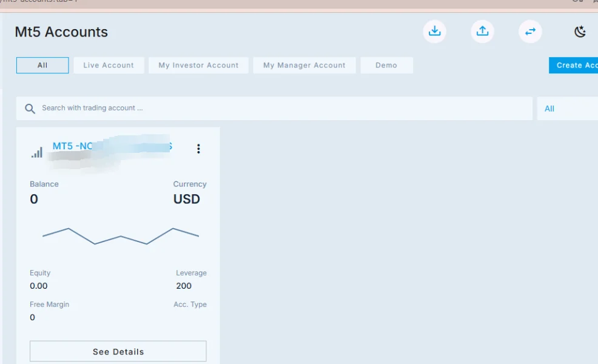This screenshot has width=598, height=364.
Task: Click the USD currency value
Action: [186, 199]
